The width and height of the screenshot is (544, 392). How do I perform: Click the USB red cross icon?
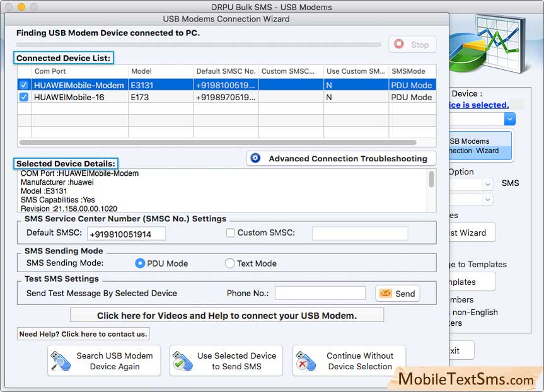click(306, 360)
